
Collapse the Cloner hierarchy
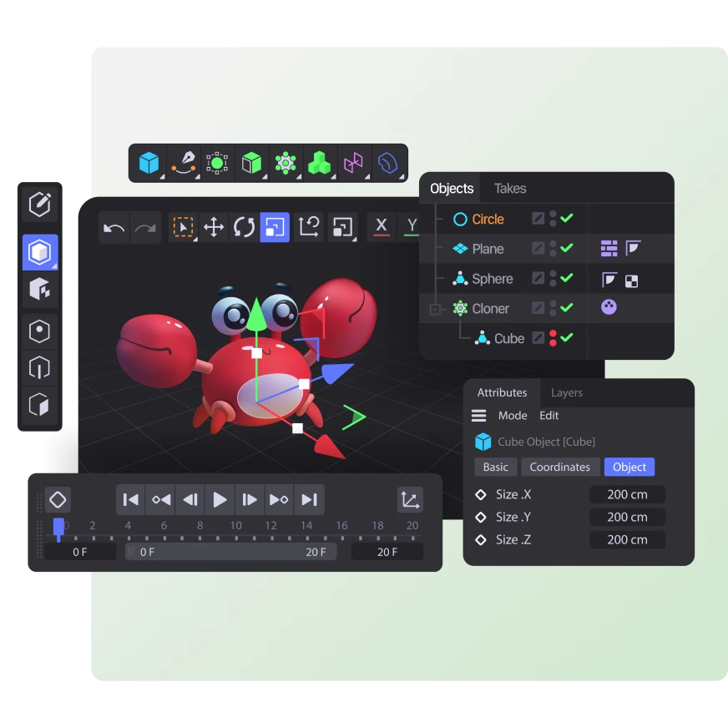[x=435, y=309]
